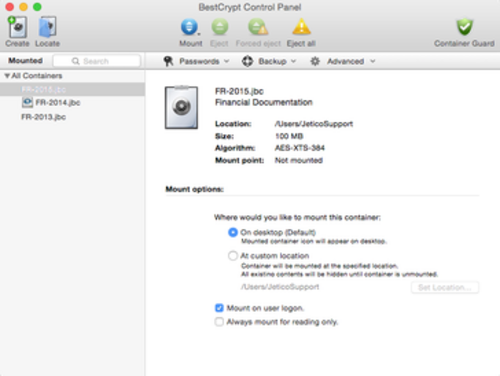Click the 100 MB size value
This screenshot has width=500, height=376.
point(289,136)
